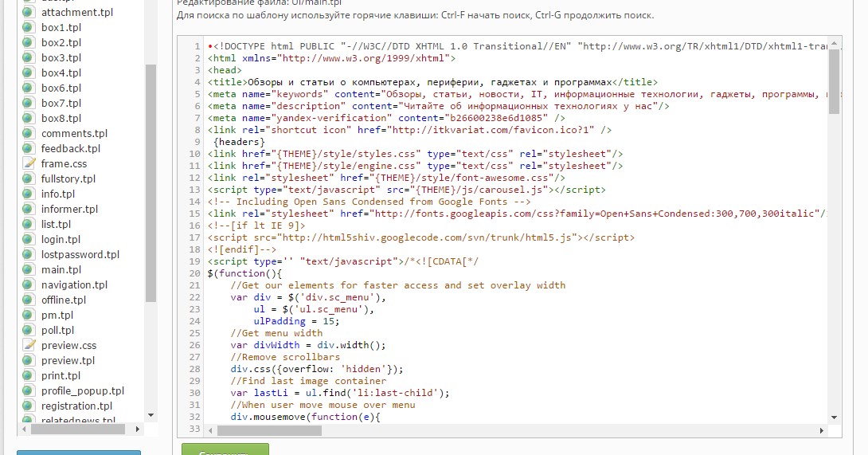Click the ulPadding = 15 code line
The height and width of the screenshot is (455, 868).
(x=297, y=321)
